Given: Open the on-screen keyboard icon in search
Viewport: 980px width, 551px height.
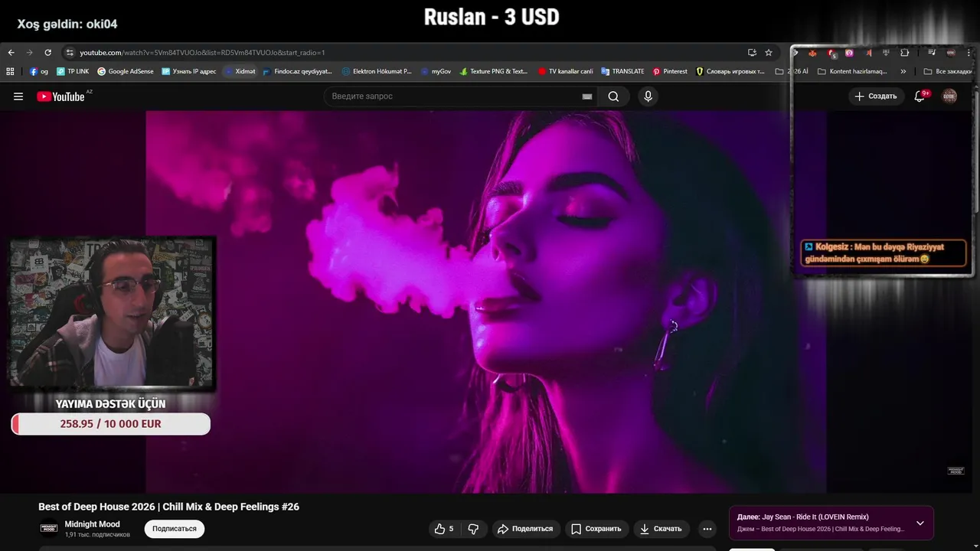Looking at the screenshot, I should click(x=587, y=96).
